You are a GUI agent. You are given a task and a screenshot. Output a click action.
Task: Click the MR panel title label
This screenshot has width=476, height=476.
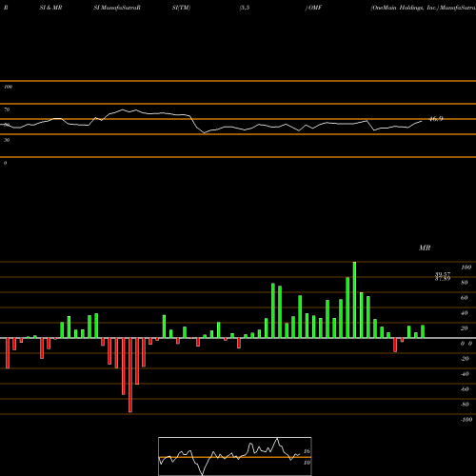pyautogui.click(x=425, y=248)
